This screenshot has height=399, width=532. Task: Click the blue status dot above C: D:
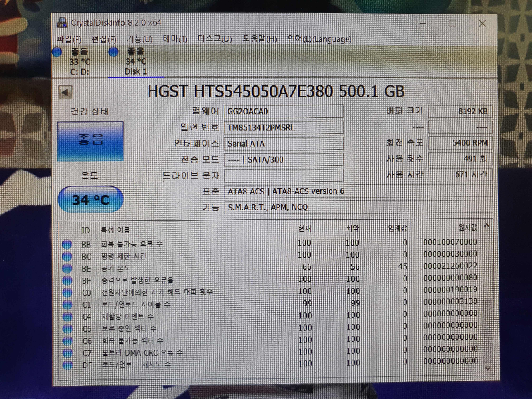(57, 52)
